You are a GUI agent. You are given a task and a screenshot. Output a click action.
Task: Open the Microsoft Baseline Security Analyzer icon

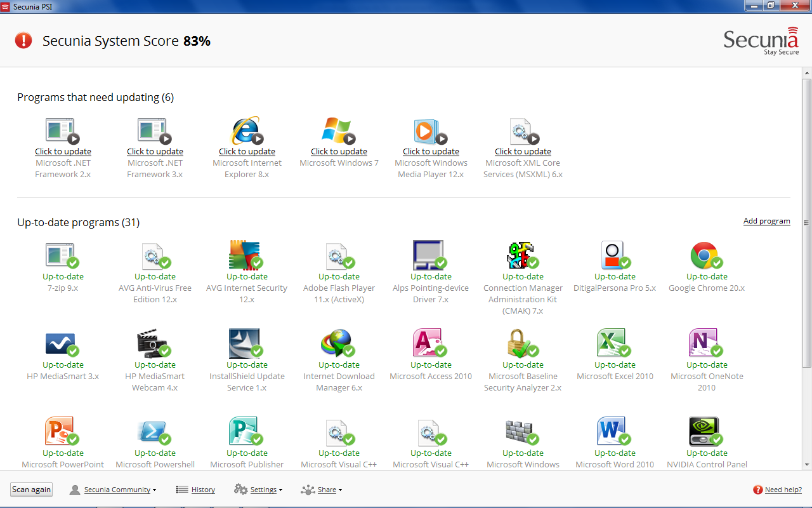point(521,344)
